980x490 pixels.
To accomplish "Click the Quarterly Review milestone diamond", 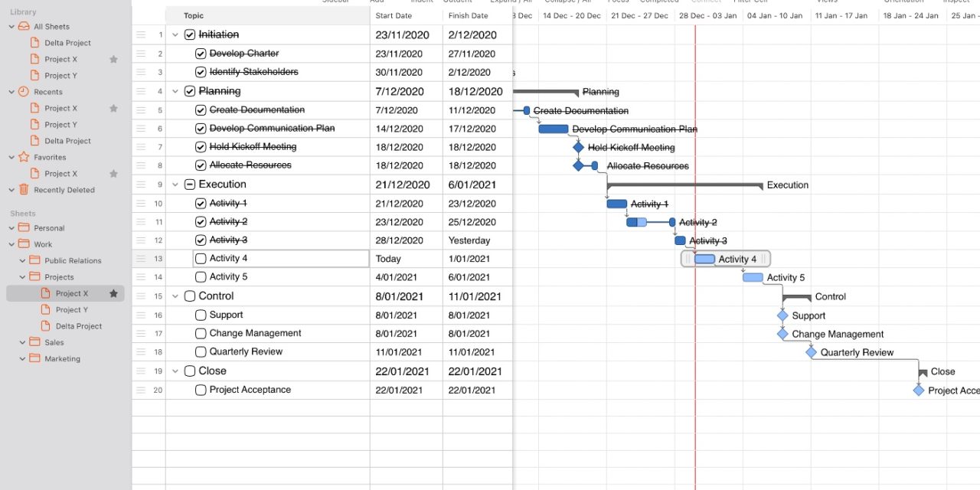I will (811, 353).
